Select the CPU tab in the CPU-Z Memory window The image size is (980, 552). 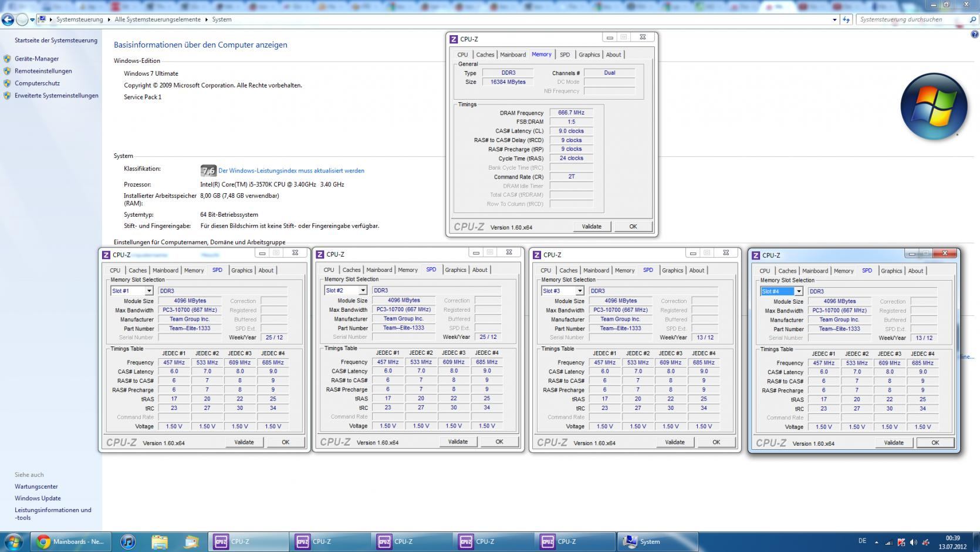[x=463, y=55]
